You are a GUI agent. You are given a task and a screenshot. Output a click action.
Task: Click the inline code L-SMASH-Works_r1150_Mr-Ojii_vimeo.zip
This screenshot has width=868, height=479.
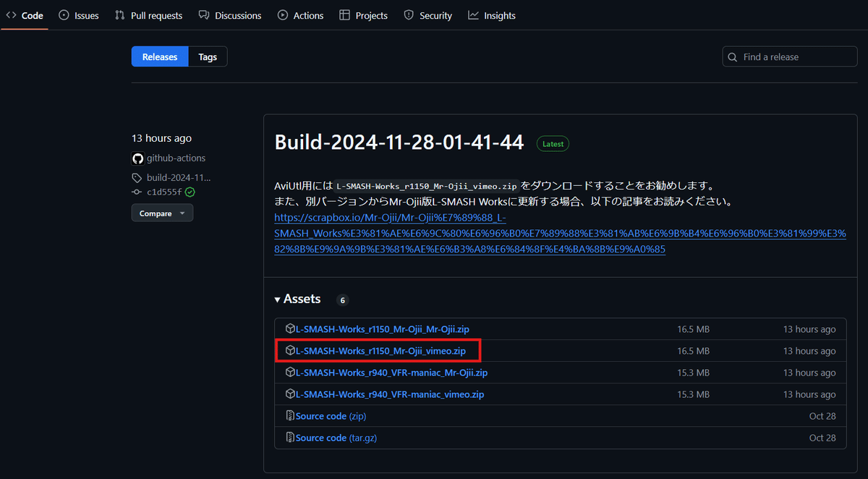426,186
